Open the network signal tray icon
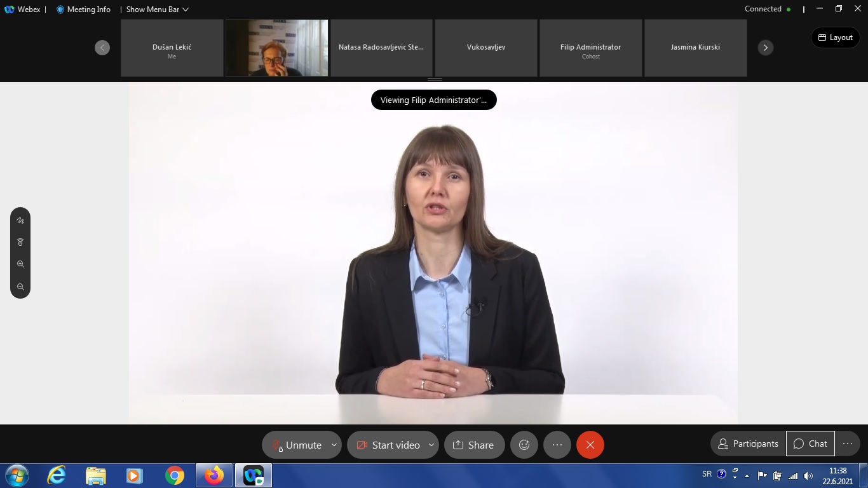Screen dimensions: 868x488 [792, 475]
